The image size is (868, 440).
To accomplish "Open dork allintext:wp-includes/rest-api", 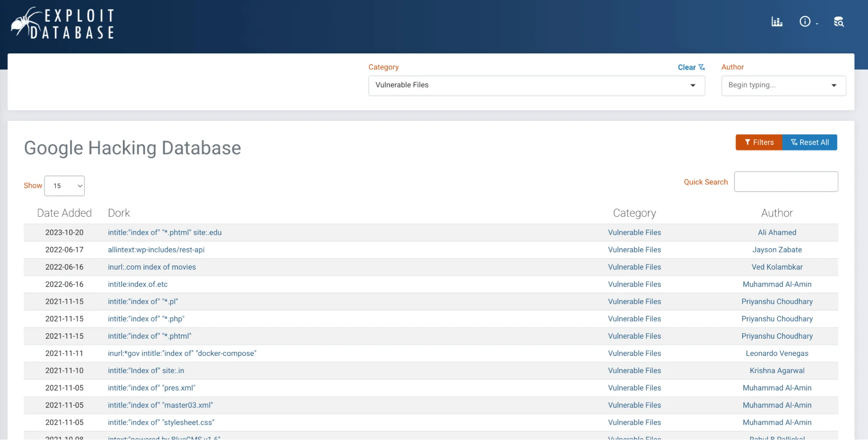I will point(156,250).
